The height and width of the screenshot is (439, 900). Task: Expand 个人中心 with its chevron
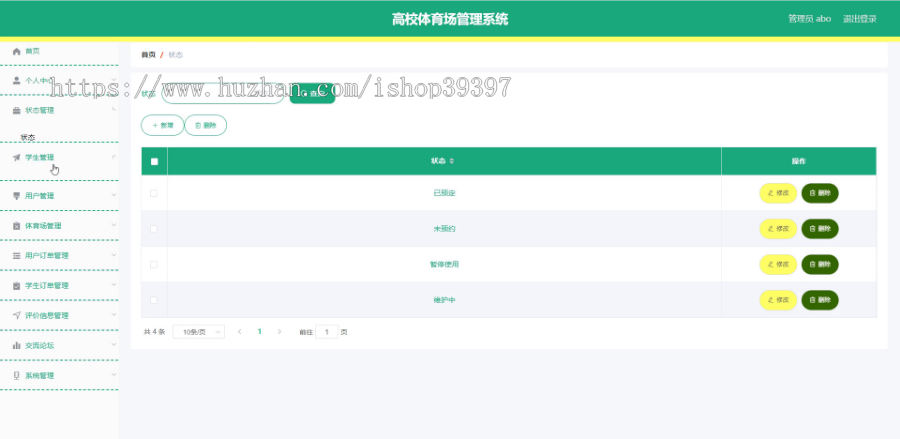point(114,80)
